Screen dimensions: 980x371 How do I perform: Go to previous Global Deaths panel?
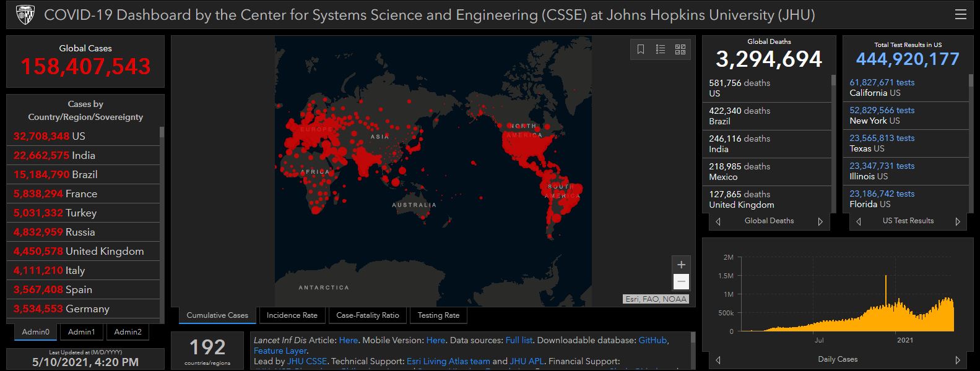718,221
